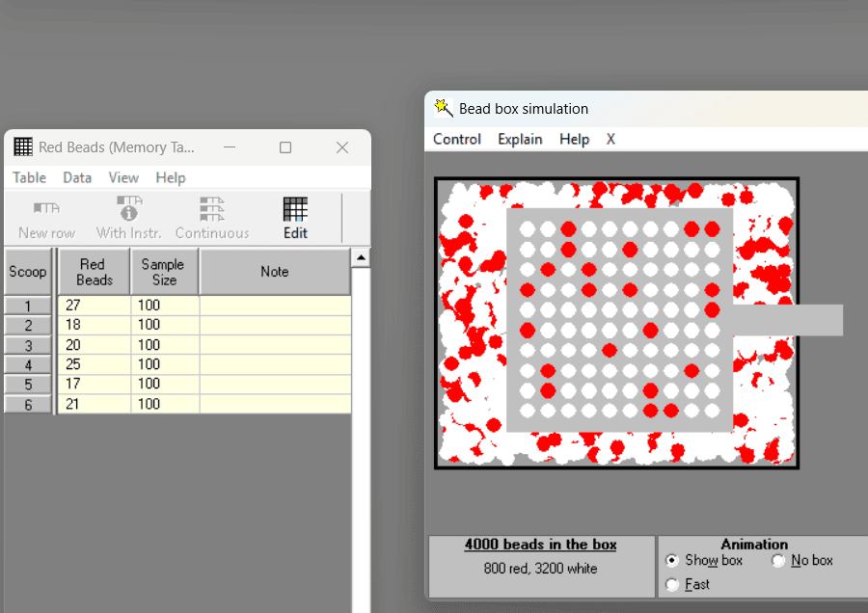Image resolution: width=868 pixels, height=613 pixels.
Task: Click the Red Beads cell showing 27
Action: (x=95, y=306)
